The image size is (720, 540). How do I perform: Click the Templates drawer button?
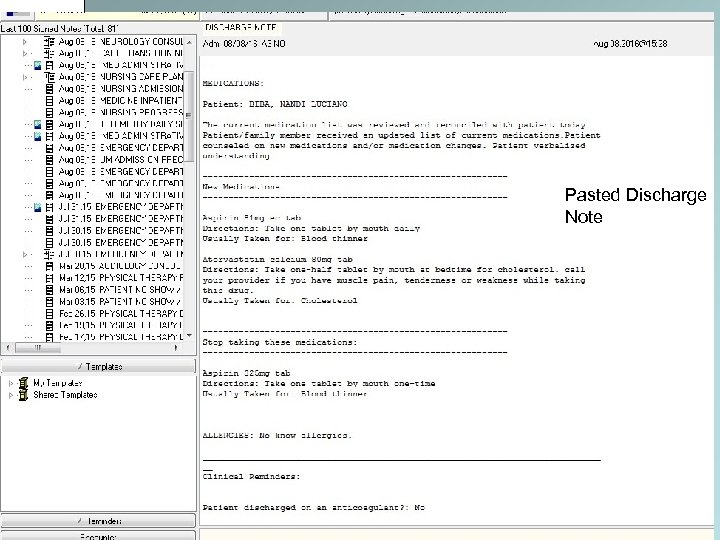(x=98, y=366)
